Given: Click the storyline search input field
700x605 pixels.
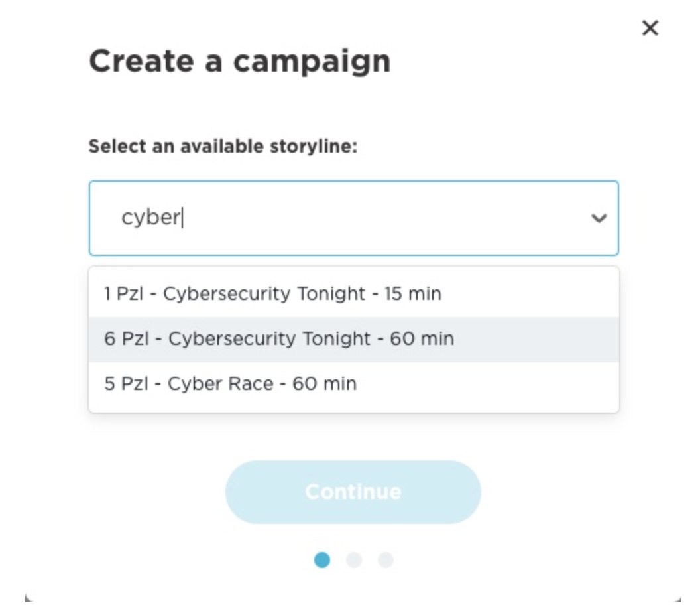Looking at the screenshot, I should coord(345,218).
